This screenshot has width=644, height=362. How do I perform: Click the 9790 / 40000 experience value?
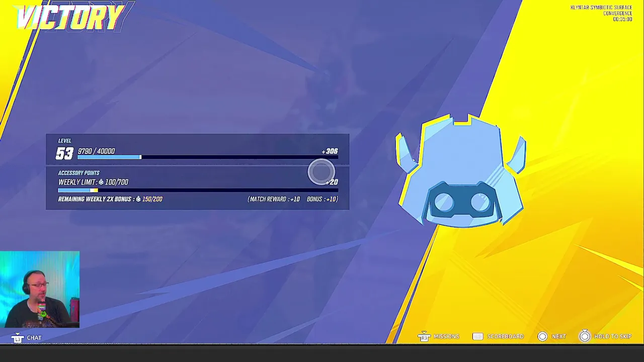tap(96, 151)
